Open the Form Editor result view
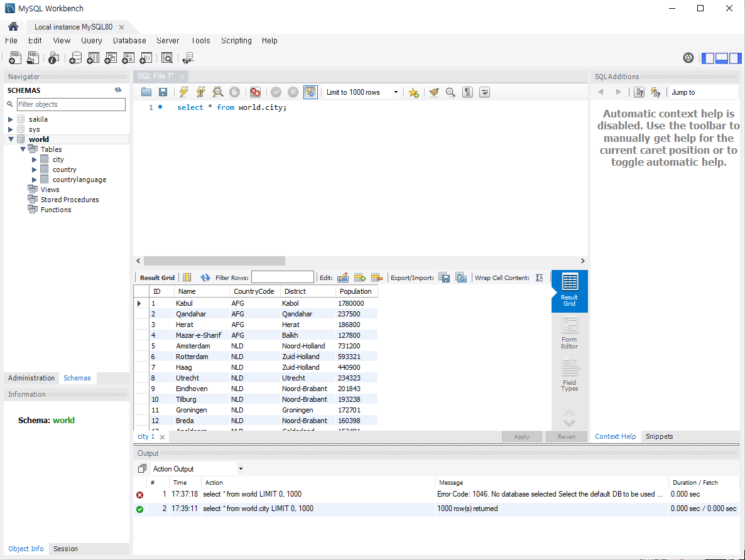Viewport: 745px width, 560px height. click(569, 333)
